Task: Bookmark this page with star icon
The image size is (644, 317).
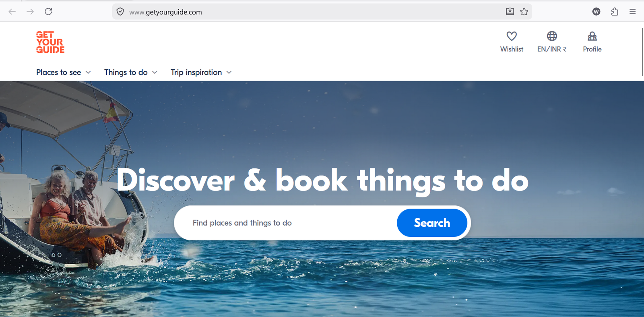Action: pyautogui.click(x=524, y=12)
